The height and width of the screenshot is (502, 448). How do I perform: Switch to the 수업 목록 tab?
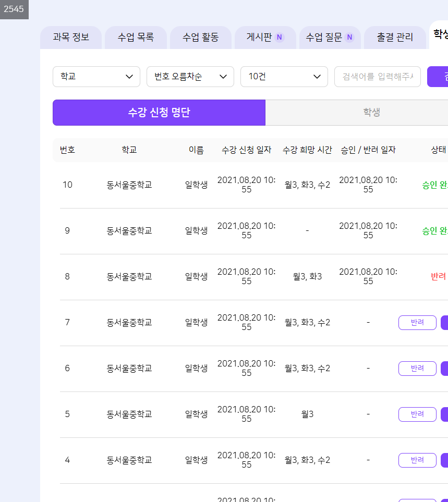136,38
